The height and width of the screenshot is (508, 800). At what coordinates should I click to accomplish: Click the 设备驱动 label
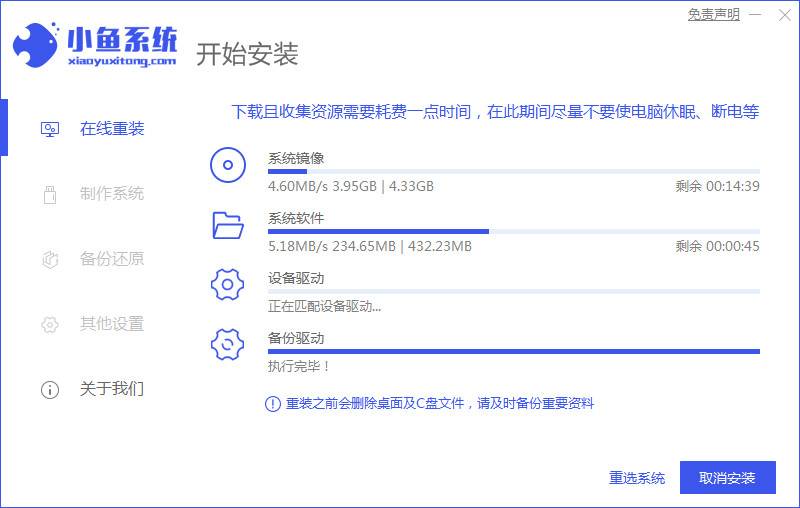tap(296, 278)
